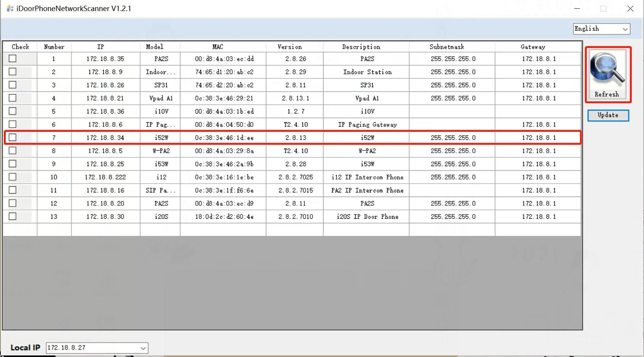Click the iDoorPhoneNetworkScanner title bar icon
The image size is (644, 357).
point(10,8)
